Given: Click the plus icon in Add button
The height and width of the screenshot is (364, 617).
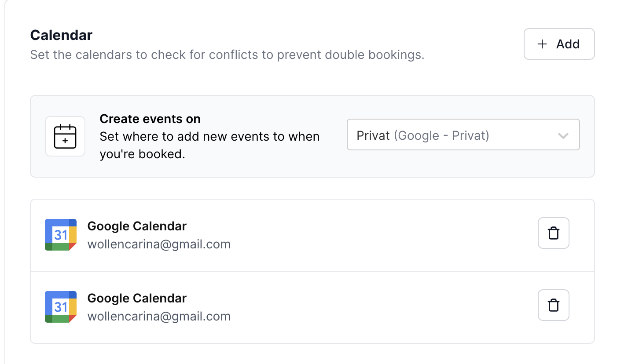Looking at the screenshot, I should coord(542,44).
